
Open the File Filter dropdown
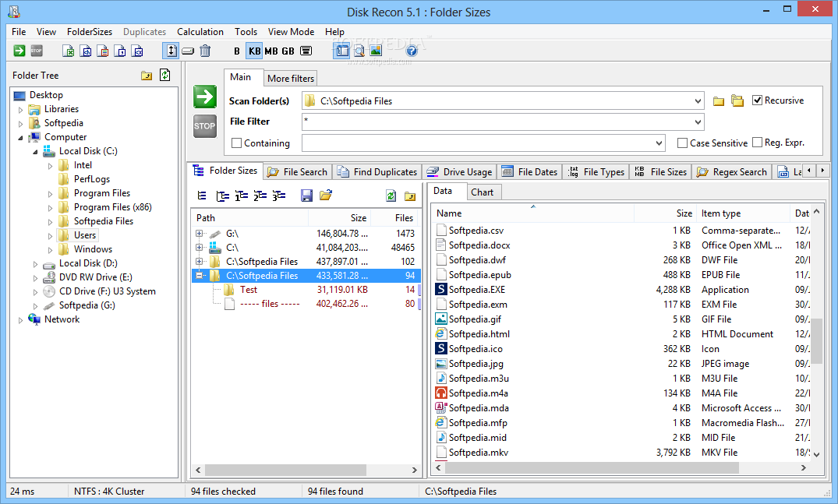click(698, 122)
